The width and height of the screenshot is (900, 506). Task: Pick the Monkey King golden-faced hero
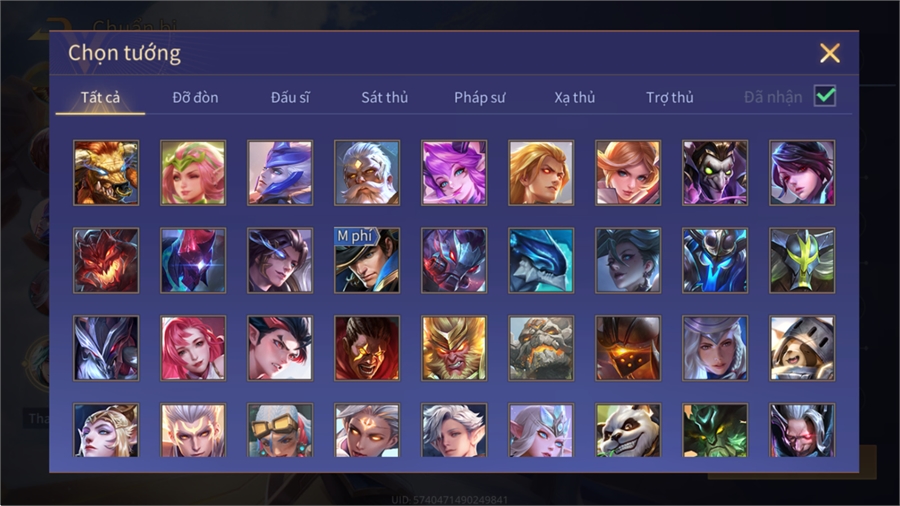(x=454, y=348)
